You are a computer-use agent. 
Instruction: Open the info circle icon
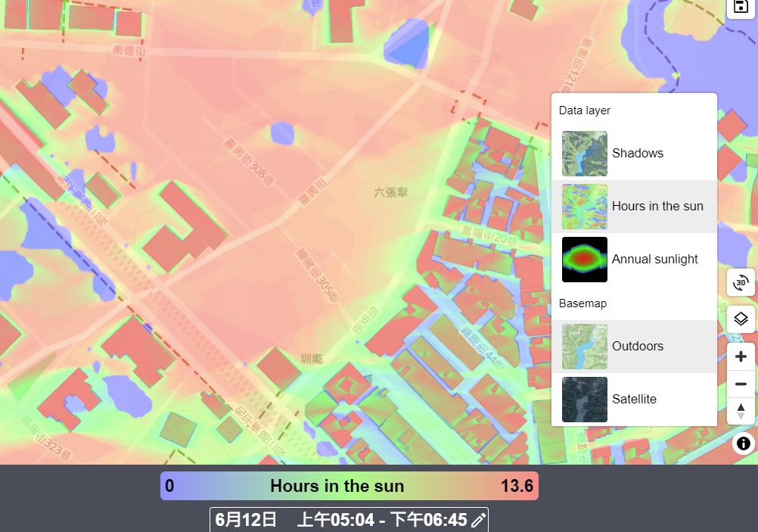click(744, 443)
